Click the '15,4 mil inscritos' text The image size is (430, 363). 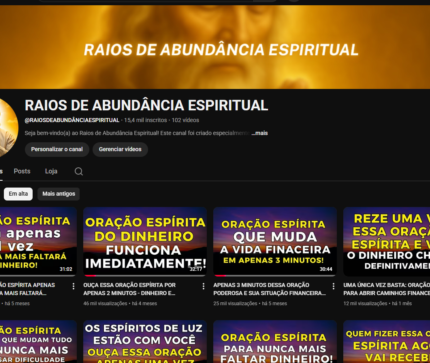pos(145,120)
